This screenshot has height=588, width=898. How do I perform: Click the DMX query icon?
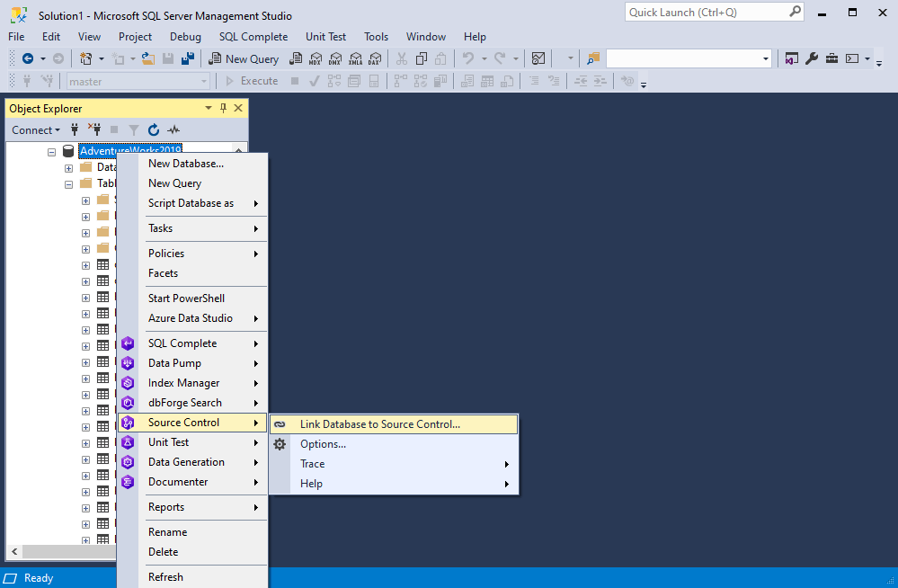pyautogui.click(x=335, y=58)
